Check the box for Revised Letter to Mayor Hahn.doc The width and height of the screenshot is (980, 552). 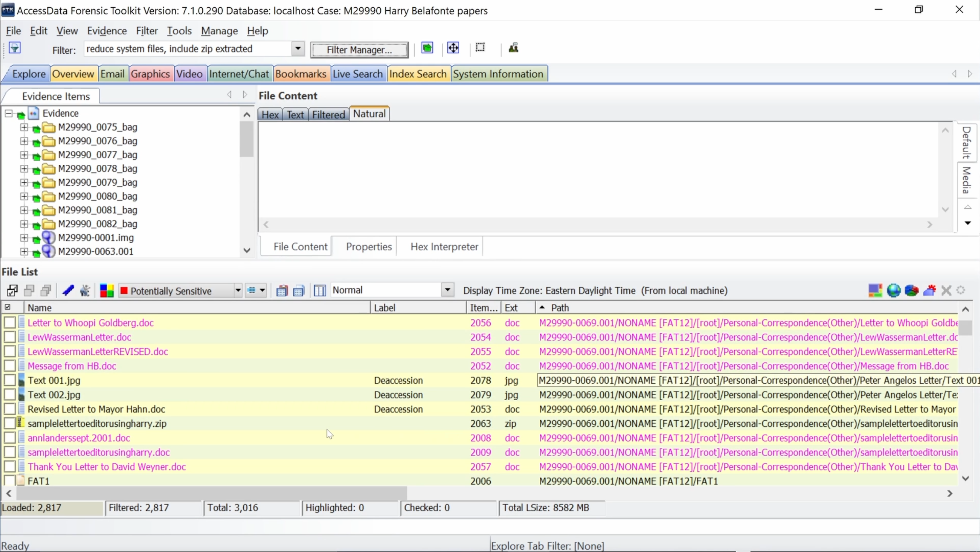click(10, 409)
